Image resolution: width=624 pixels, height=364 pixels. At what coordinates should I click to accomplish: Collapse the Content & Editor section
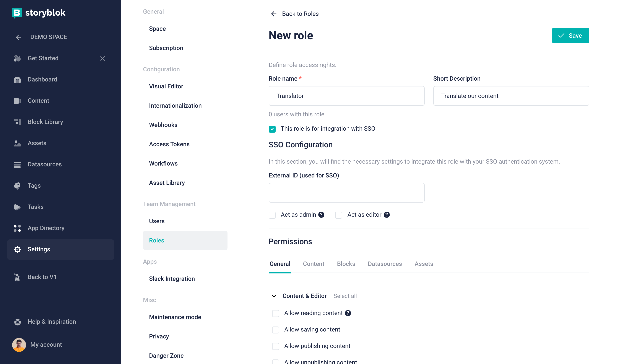tap(274, 296)
